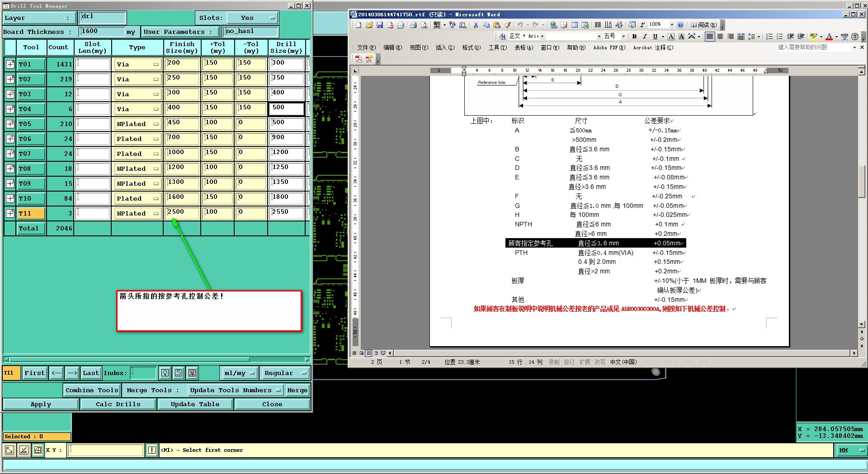The width and height of the screenshot is (868, 474).
Task: Click the Insert Table icon in Word
Action: pos(575,25)
